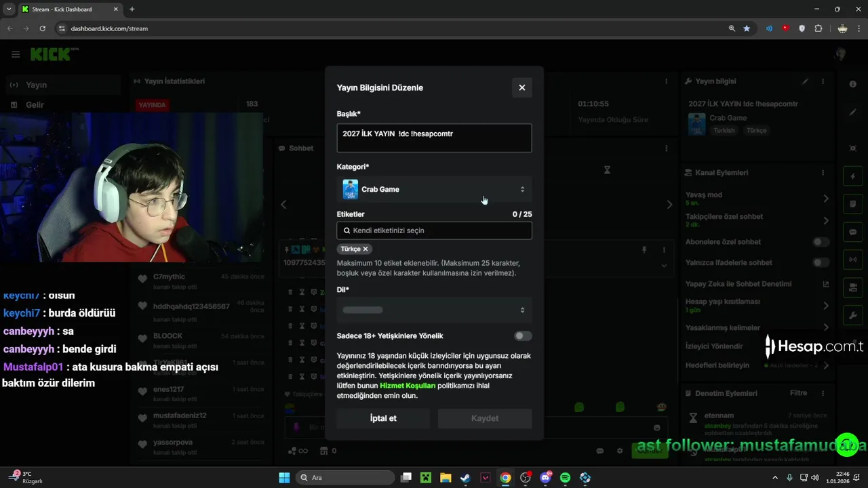868x488 pixels.
Task: Click the Yayın bilgisi edit pencil
Action: [x=806, y=81]
